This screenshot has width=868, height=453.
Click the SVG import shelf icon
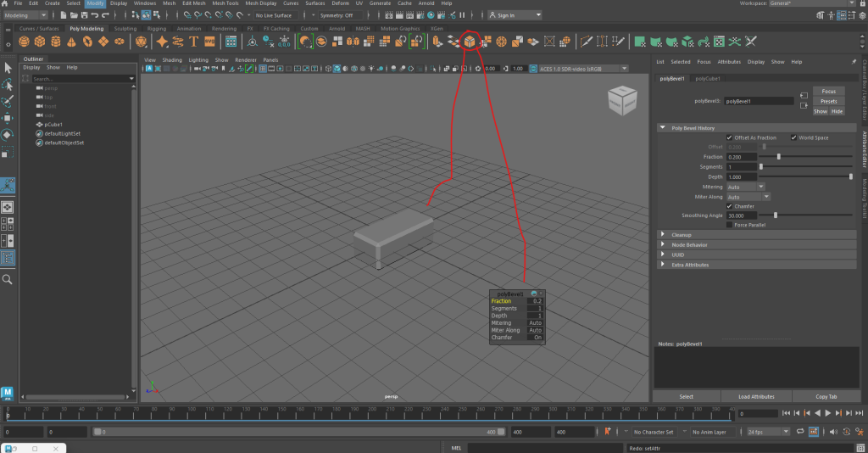click(x=209, y=42)
